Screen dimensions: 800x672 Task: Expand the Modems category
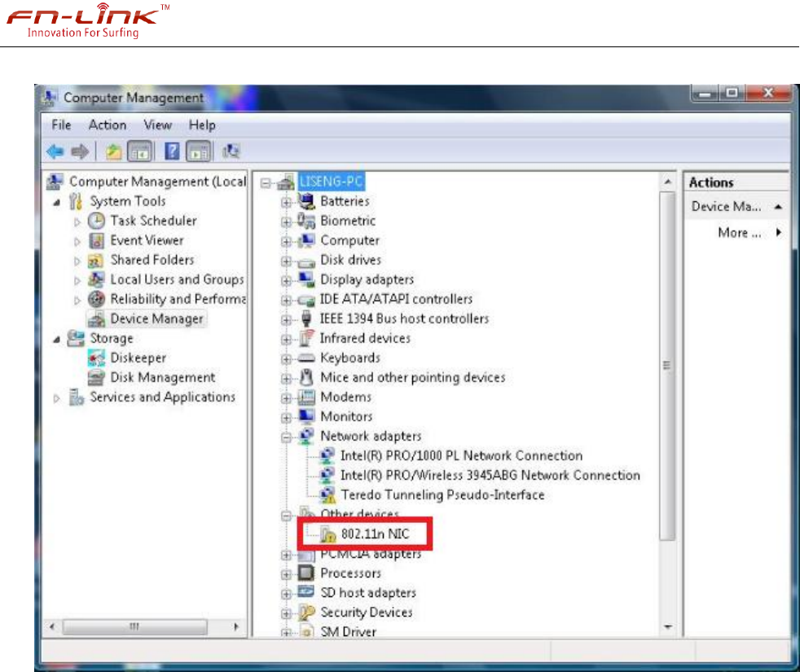[x=286, y=398]
